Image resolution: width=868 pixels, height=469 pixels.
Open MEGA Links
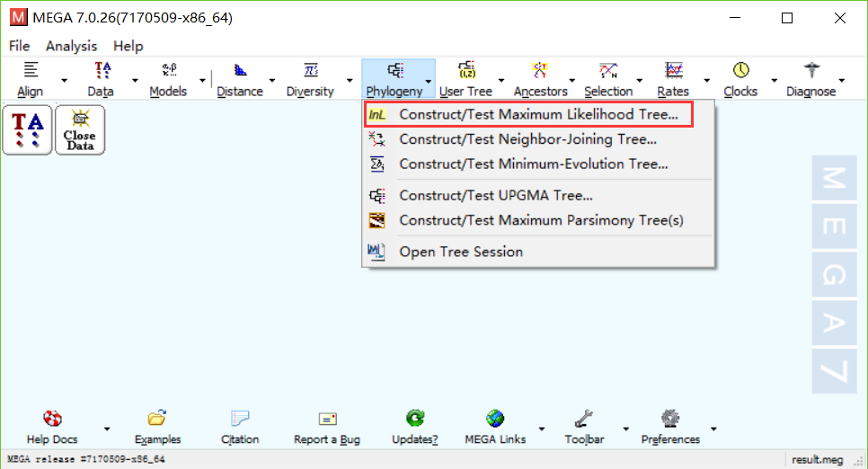pyautogui.click(x=495, y=428)
